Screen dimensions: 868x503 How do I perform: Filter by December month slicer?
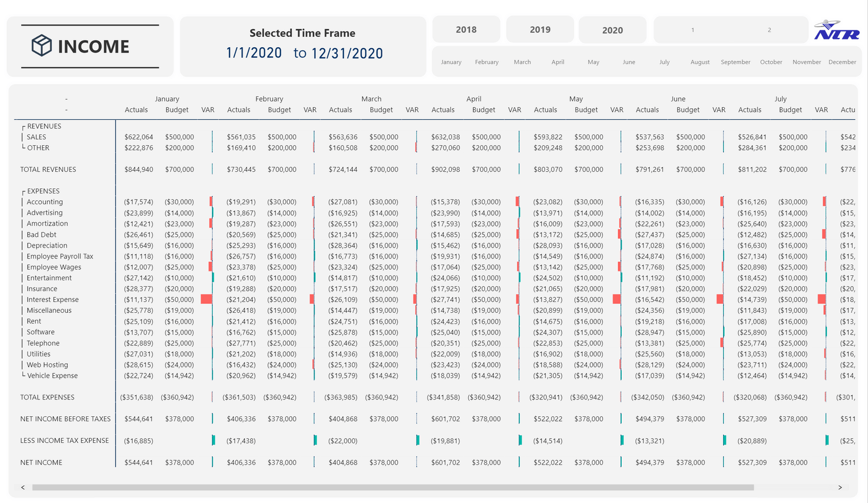pyautogui.click(x=842, y=62)
